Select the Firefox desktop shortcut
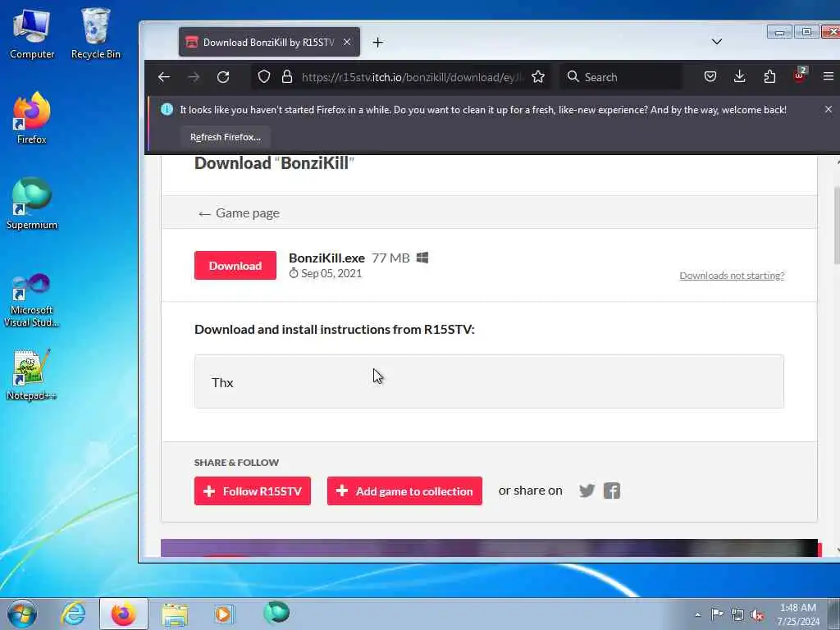 (x=32, y=119)
